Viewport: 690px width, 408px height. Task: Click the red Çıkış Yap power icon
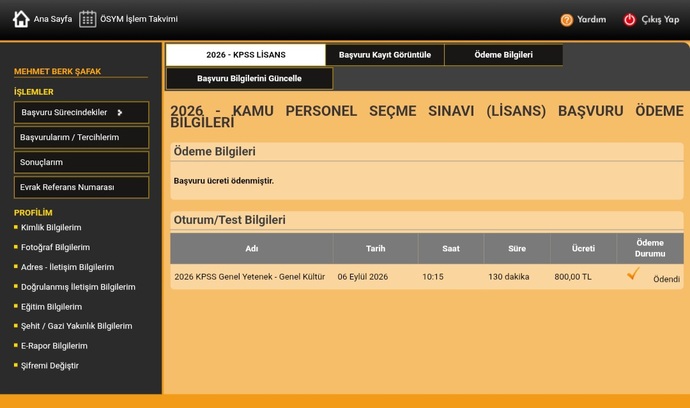(629, 20)
